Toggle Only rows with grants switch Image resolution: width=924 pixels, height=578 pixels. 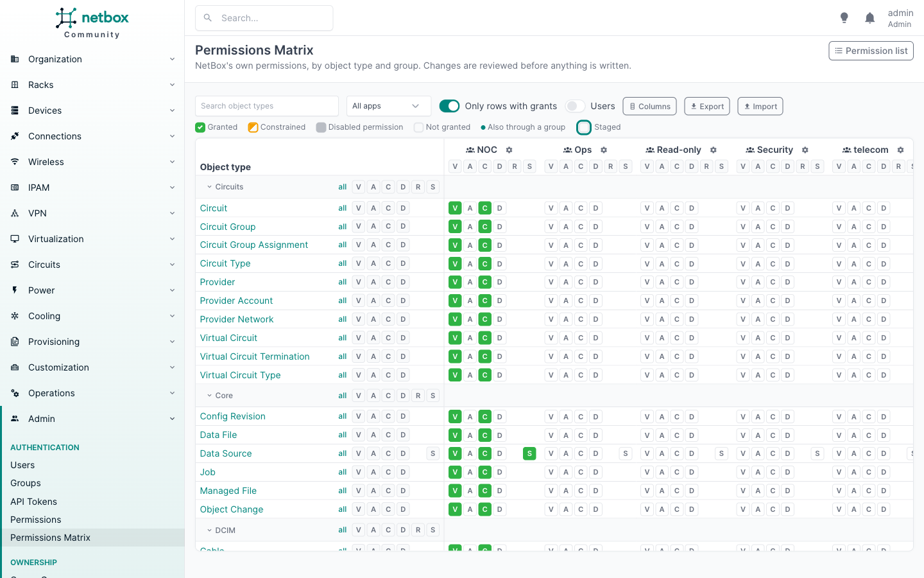(449, 106)
